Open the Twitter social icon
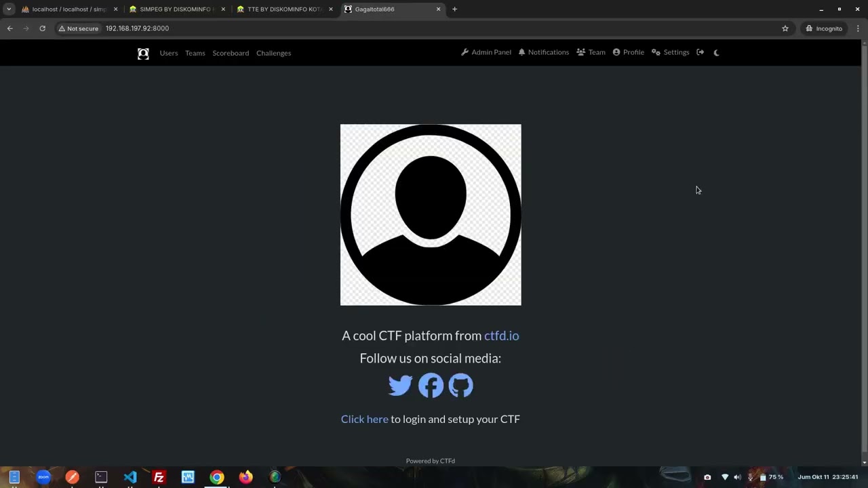Viewport: 868px width, 488px height. click(x=400, y=385)
